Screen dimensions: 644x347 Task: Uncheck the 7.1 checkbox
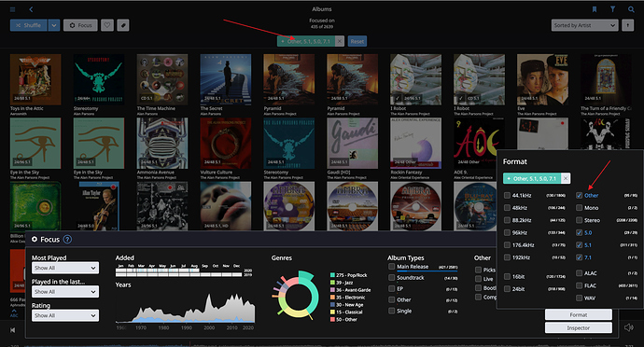tap(579, 257)
